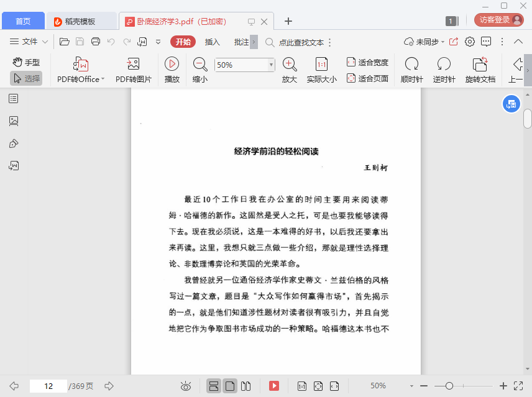Zoom in using 放大 icon
This screenshot has height=397, width=532.
tap(290, 70)
